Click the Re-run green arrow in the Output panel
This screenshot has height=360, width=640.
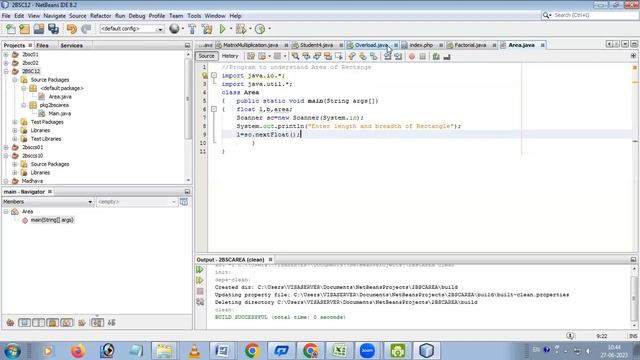pyautogui.click(x=200, y=270)
